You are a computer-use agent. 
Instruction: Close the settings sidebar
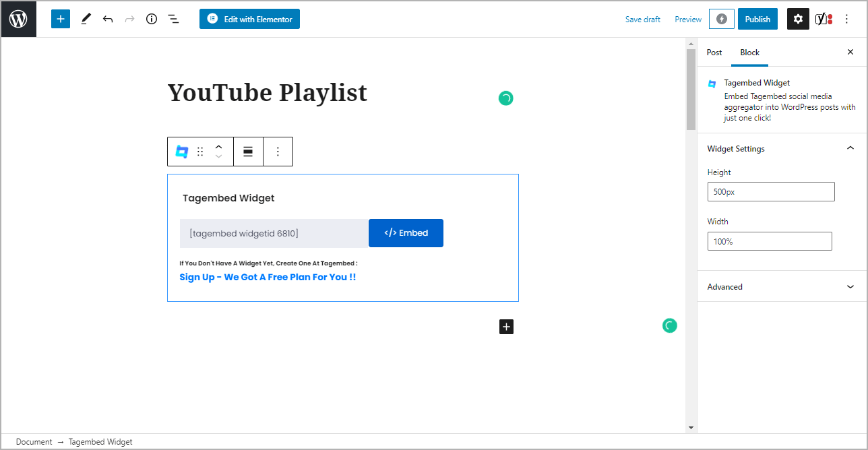click(850, 52)
